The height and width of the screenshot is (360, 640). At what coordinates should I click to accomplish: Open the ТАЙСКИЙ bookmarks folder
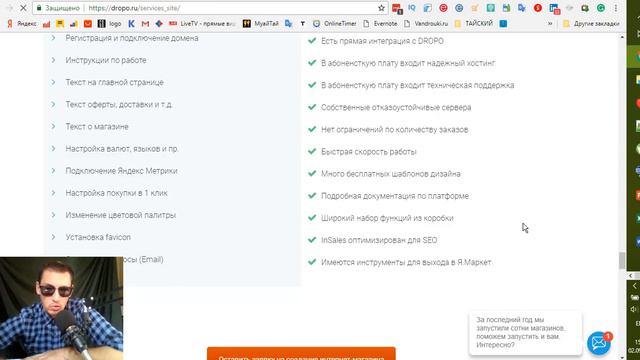473,24
